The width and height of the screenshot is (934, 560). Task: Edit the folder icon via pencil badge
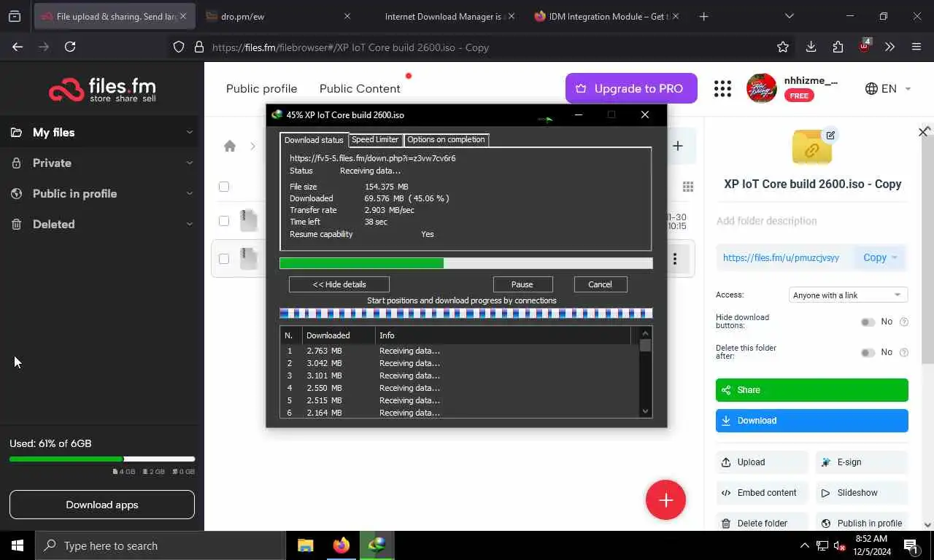[x=830, y=135]
